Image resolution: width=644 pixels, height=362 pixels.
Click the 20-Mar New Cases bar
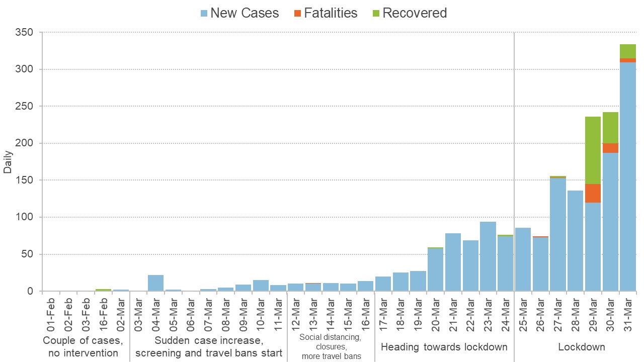coord(436,269)
